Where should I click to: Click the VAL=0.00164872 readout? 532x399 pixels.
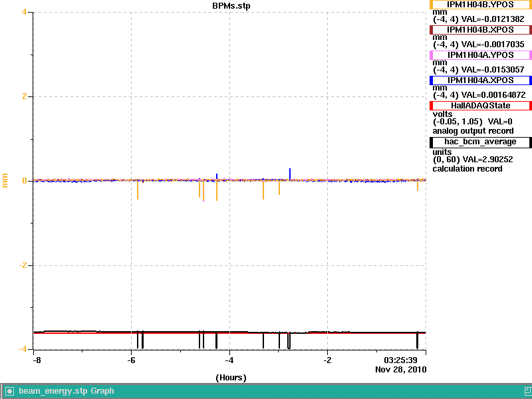493,95
